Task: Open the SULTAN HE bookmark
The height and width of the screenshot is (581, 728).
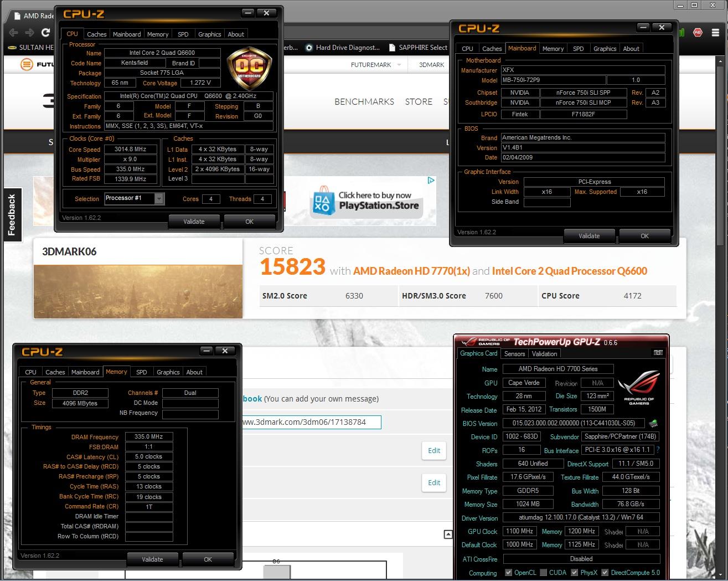Action: click(x=31, y=48)
